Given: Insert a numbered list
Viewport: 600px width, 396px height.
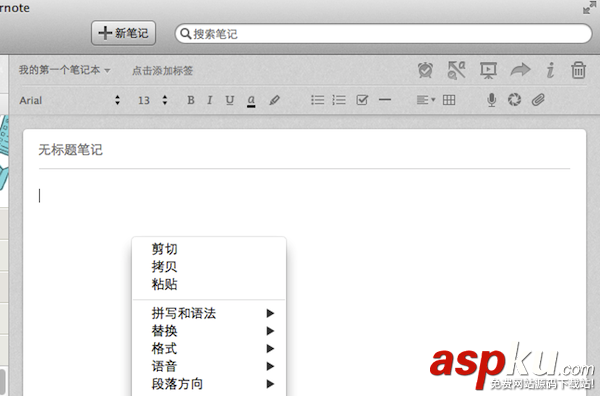Looking at the screenshot, I should (x=339, y=100).
